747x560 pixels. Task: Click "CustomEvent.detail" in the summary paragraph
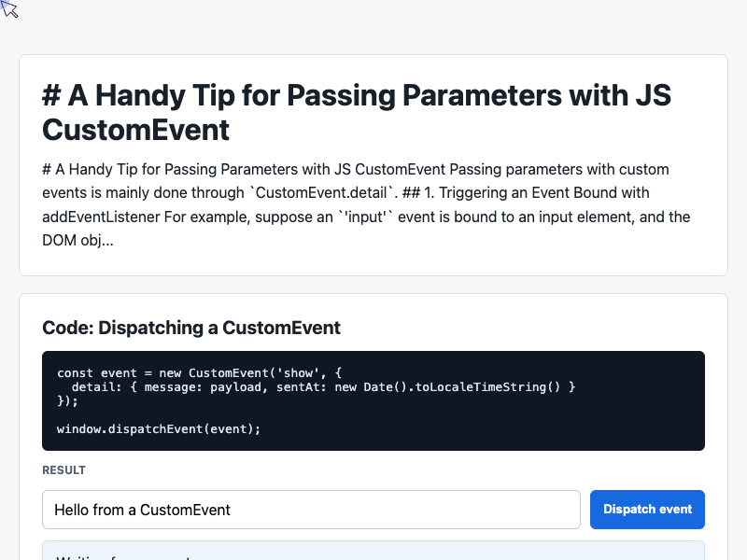click(x=321, y=193)
